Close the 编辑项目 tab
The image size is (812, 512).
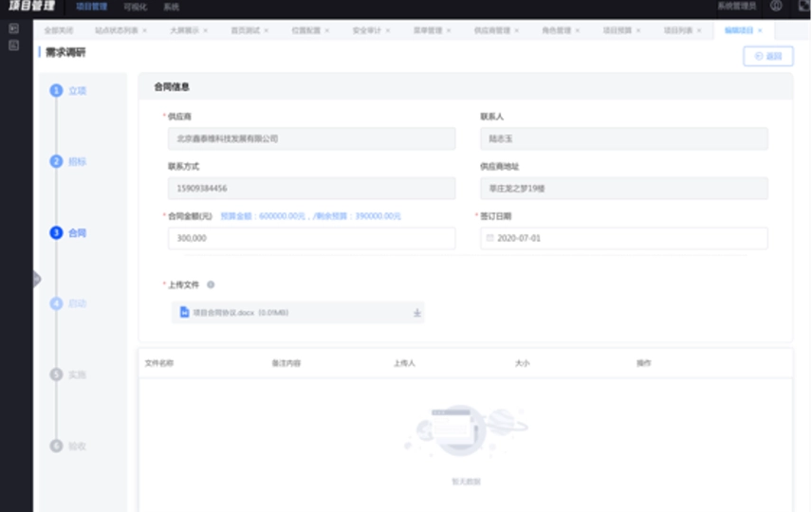click(x=760, y=30)
